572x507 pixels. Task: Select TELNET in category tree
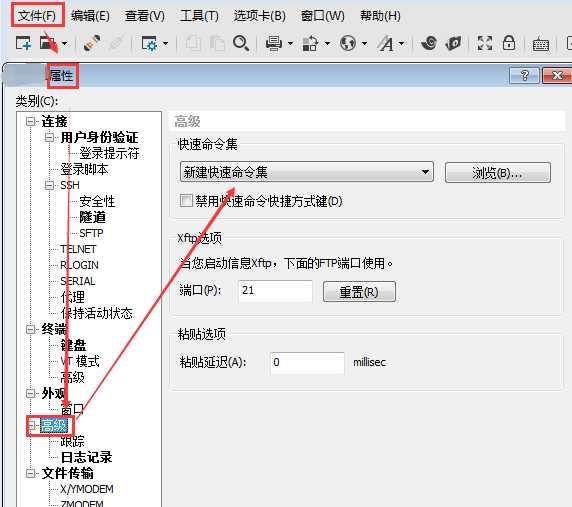pos(78,249)
